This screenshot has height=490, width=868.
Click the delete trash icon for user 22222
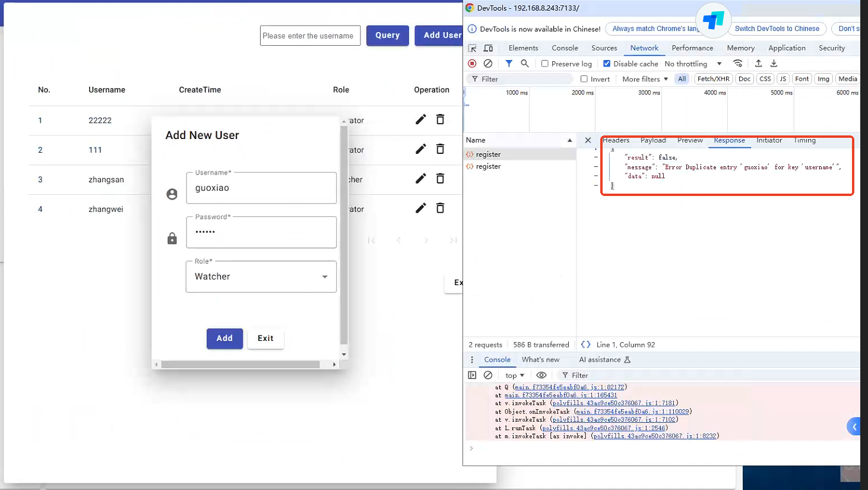click(x=440, y=119)
